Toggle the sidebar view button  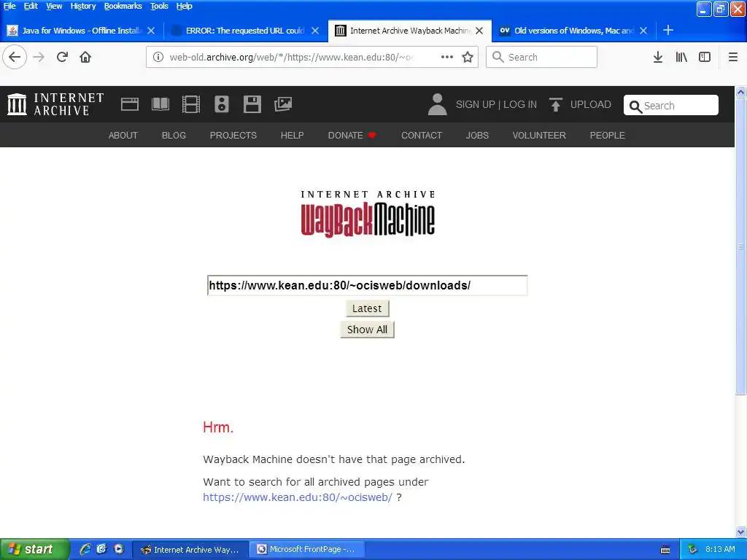[705, 57]
